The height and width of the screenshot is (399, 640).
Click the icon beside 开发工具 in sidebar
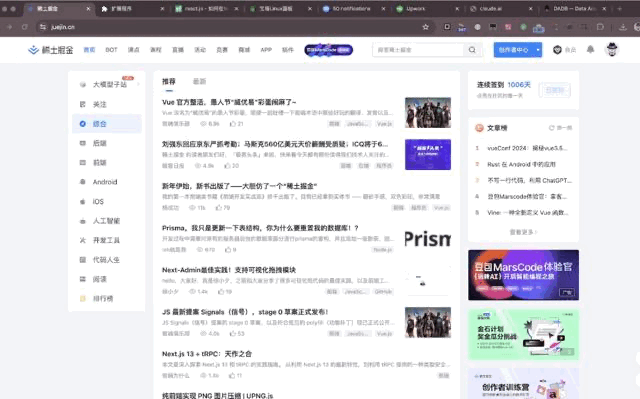82,240
